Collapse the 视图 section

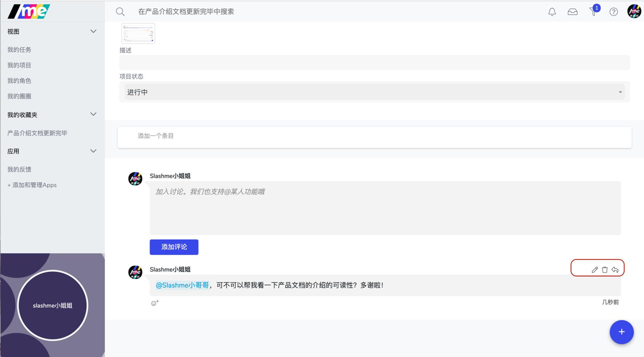(x=93, y=31)
